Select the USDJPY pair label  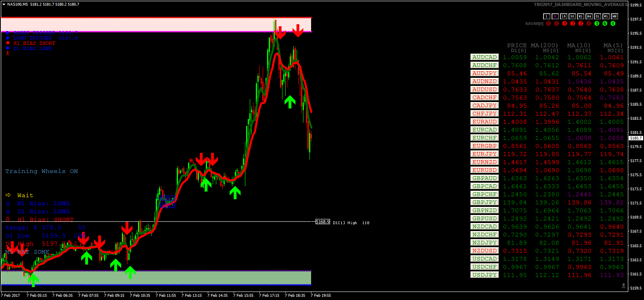point(485,275)
